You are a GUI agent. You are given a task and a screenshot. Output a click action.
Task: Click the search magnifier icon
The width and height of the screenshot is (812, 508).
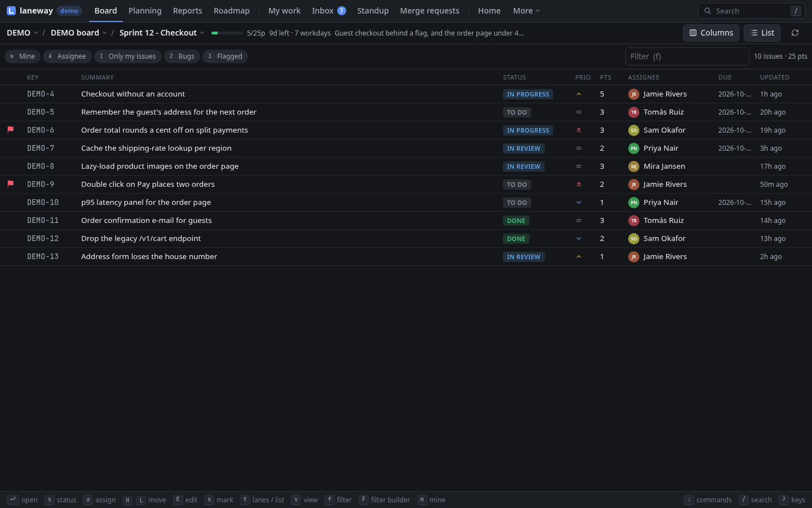pyautogui.click(x=708, y=11)
